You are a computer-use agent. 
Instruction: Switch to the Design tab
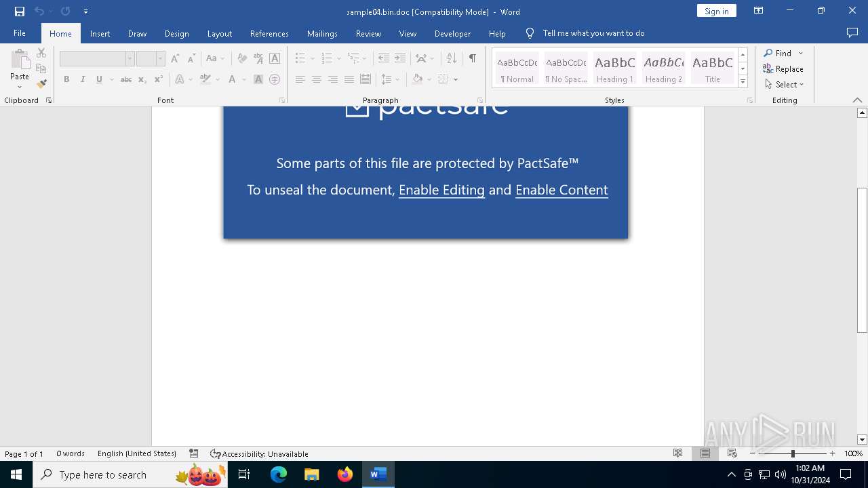(x=176, y=33)
